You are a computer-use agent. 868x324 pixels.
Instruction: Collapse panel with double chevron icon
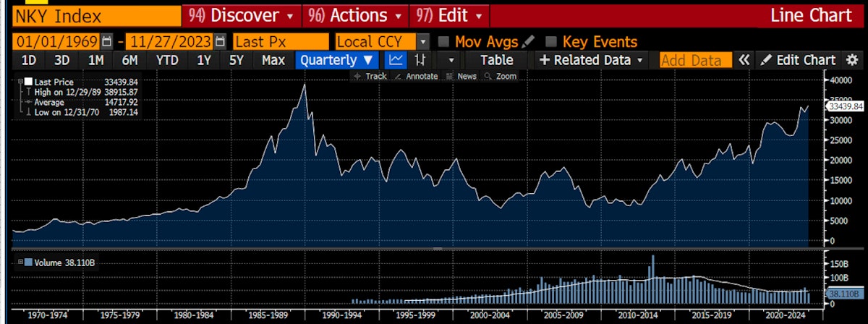(744, 61)
